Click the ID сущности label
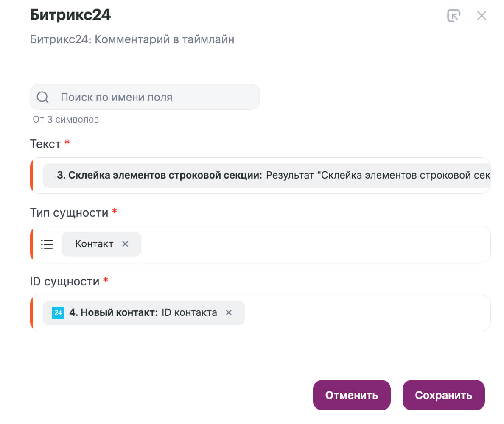The height and width of the screenshot is (424, 504). [x=64, y=282]
